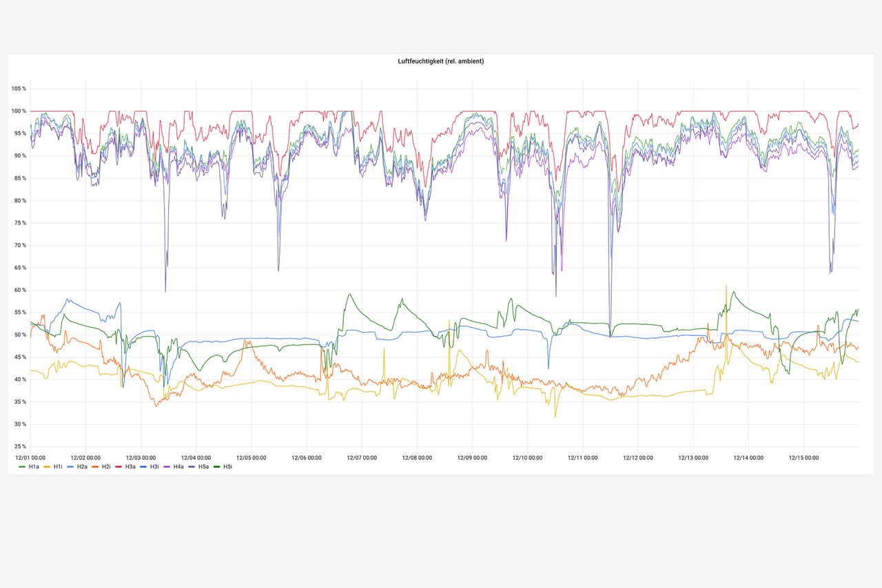882x588 pixels.
Task: Click the 100 % label on the Y axis
Action: tap(19, 112)
